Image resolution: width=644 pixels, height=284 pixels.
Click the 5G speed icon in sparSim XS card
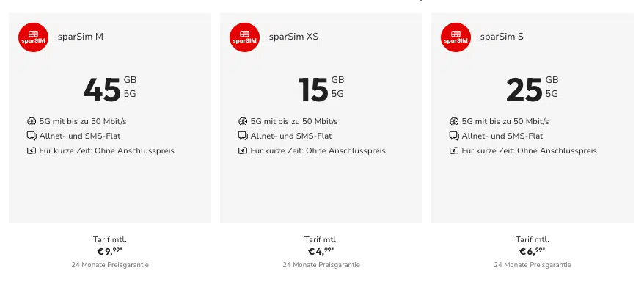243,122
